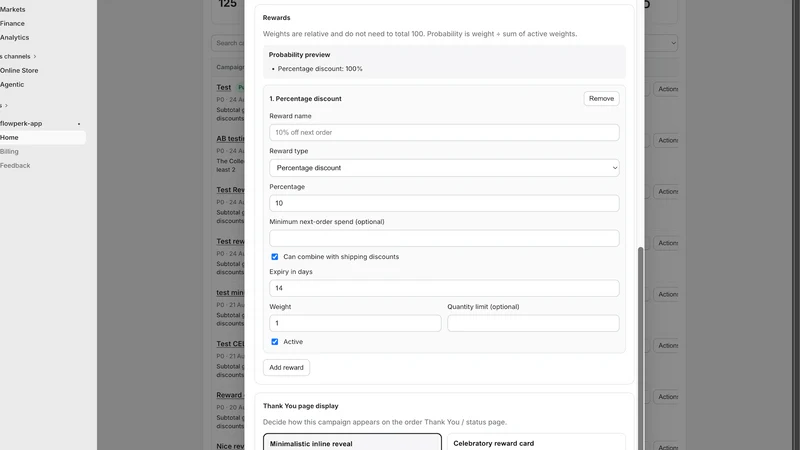The height and width of the screenshot is (450, 800).
Task: Click the Reward name field
Action: (444, 133)
